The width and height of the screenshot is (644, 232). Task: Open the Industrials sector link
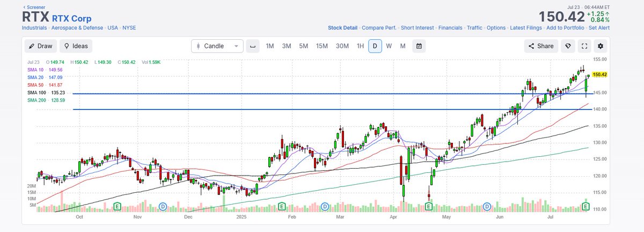[x=34, y=27]
